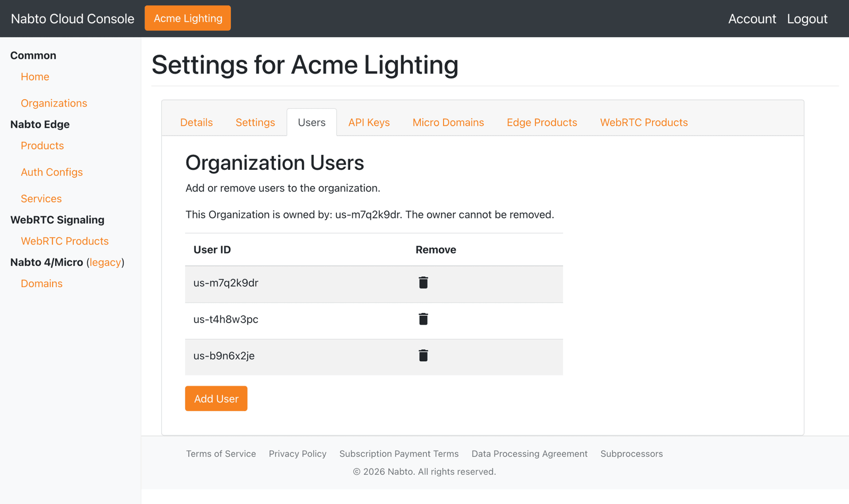Click Settings for Acme Lighting heading

point(305,65)
